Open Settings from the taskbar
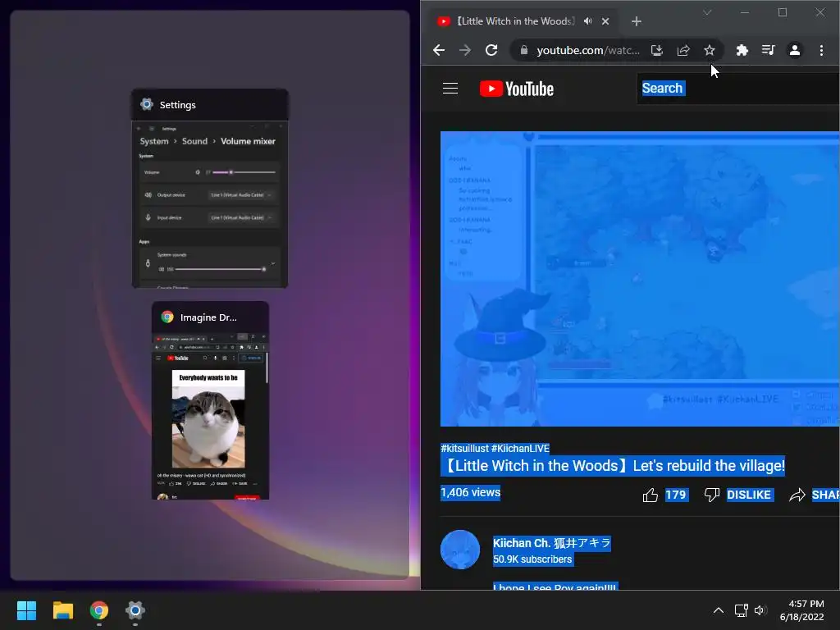 pyautogui.click(x=135, y=610)
